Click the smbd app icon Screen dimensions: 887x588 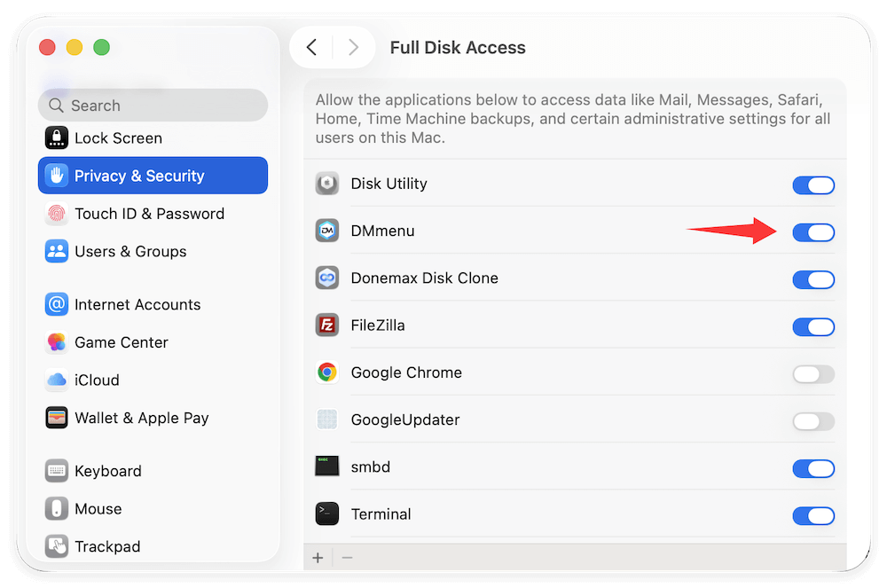[326, 466]
